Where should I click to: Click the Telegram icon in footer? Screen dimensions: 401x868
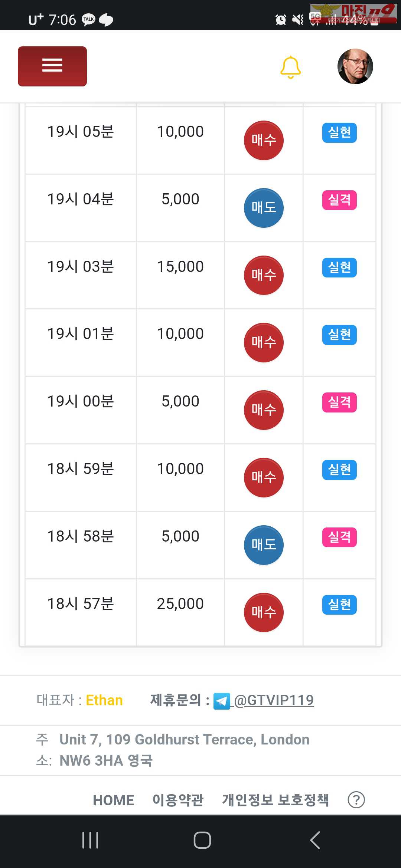click(x=222, y=701)
